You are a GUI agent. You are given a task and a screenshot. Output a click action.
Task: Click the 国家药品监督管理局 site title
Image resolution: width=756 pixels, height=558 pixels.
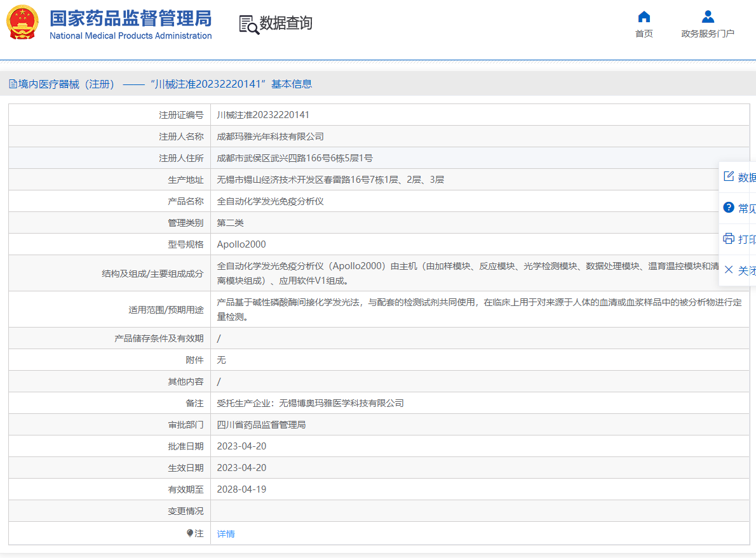(130, 19)
